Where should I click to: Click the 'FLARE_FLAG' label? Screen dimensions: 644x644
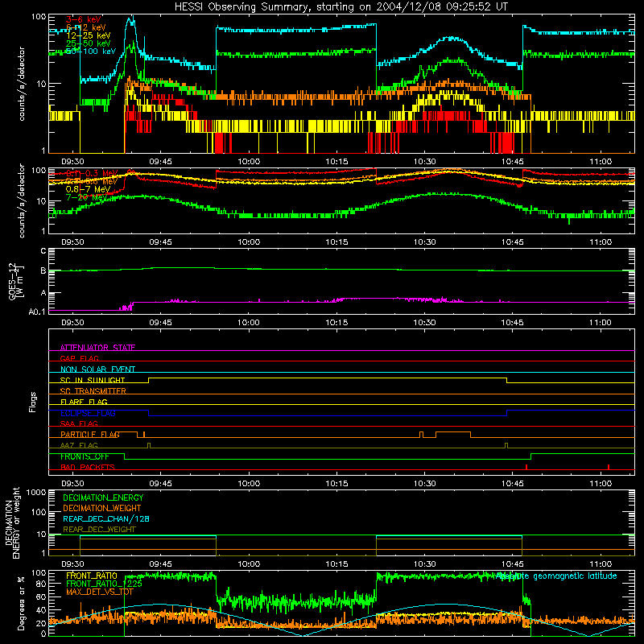pos(84,402)
